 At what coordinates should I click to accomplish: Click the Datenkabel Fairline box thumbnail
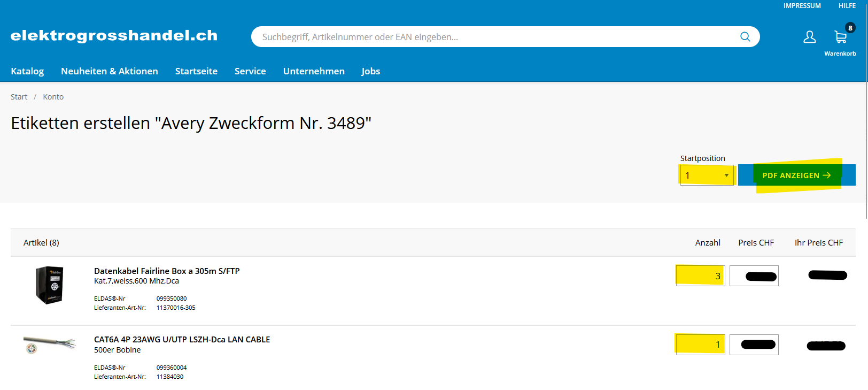point(50,285)
